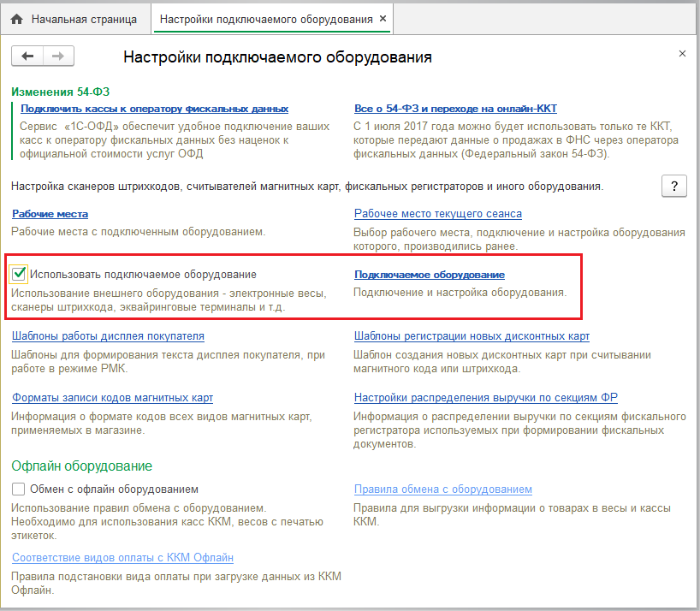Open Правила обмена с оборудованием link
Screen dimensions: 700x611
pyautogui.click(x=442, y=489)
